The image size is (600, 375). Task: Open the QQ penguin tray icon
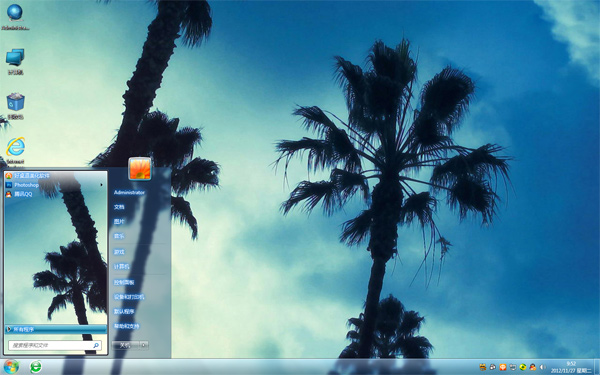click(533, 367)
